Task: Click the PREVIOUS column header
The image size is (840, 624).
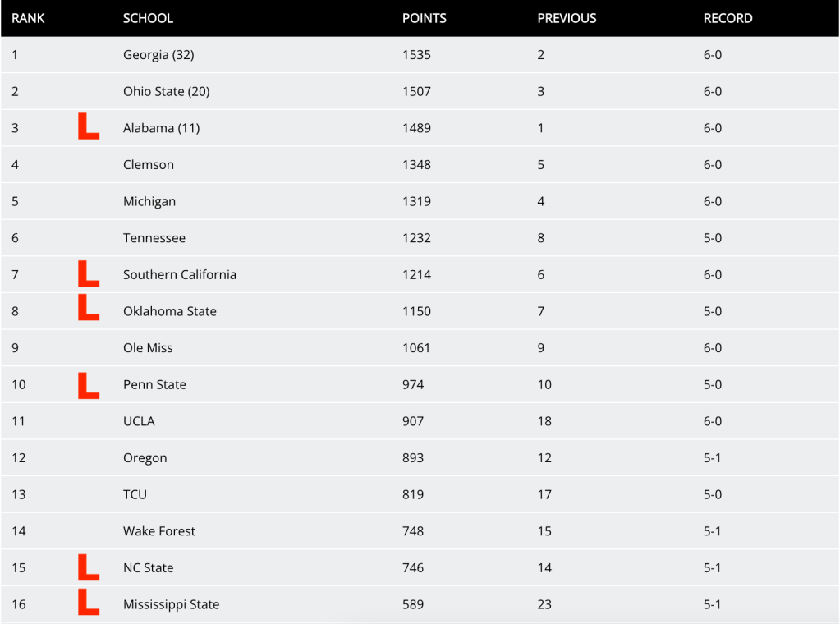Action: tap(567, 18)
